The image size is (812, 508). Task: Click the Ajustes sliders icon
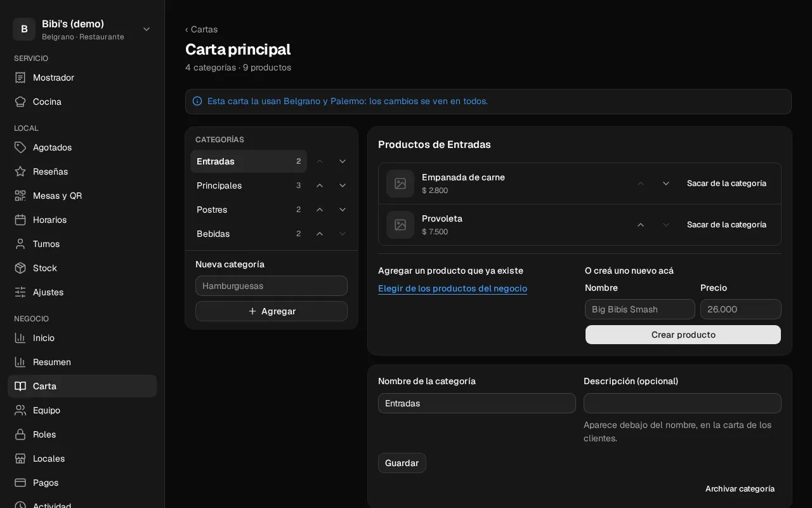[x=20, y=292]
